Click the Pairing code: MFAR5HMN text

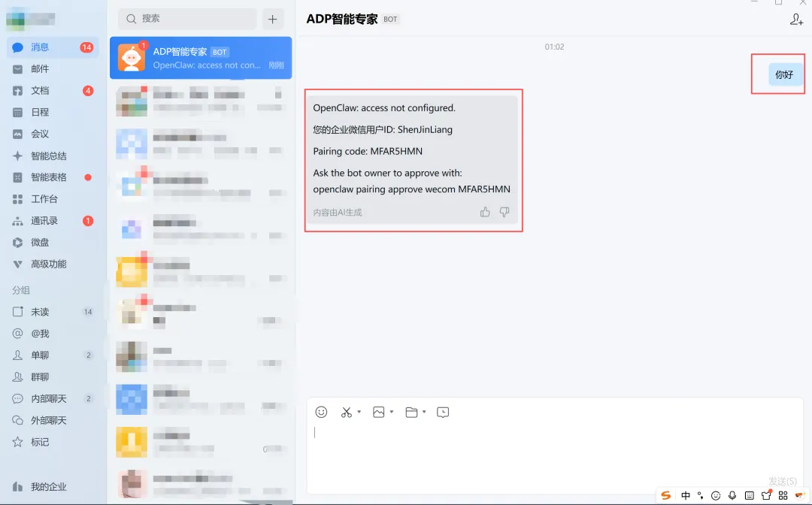pos(368,151)
